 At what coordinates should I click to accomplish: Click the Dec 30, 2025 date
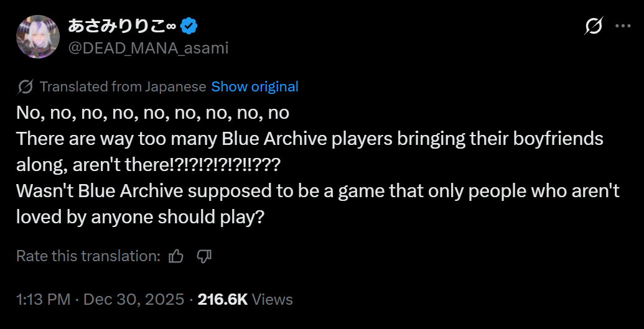[134, 299]
